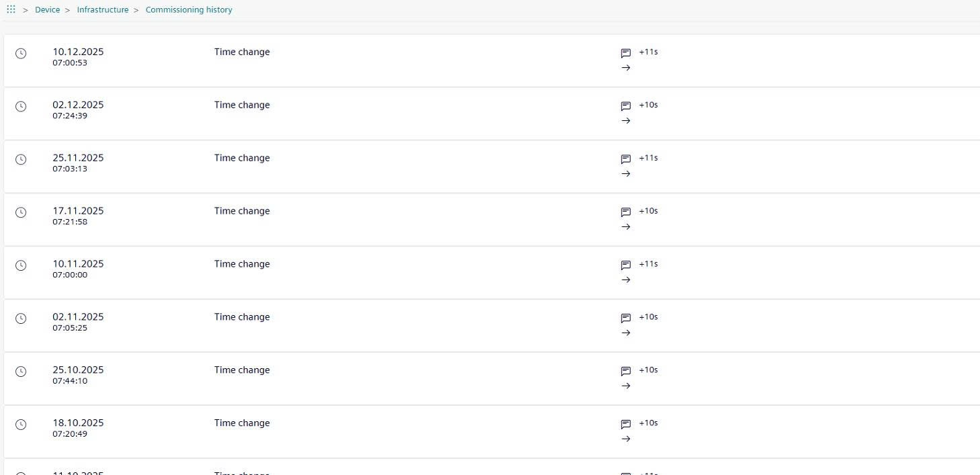Expand arrow on 10.12.2025 time change
Viewport: 980px width, 475px height.
626,68
